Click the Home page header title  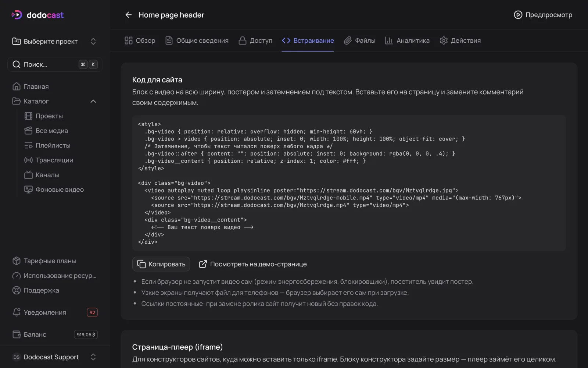[171, 15]
